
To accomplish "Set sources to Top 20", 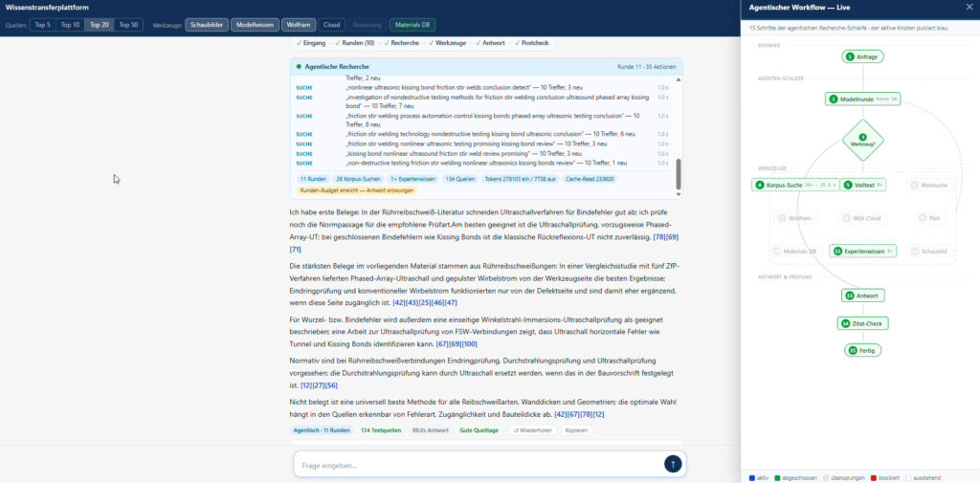I will [100, 25].
